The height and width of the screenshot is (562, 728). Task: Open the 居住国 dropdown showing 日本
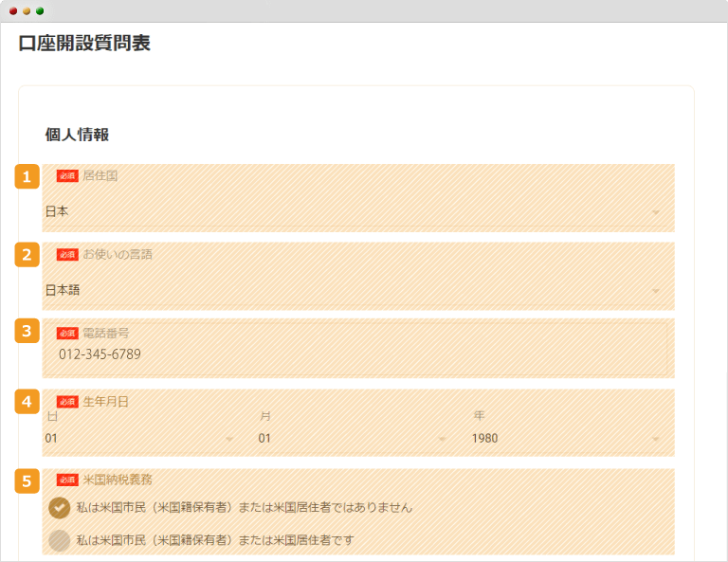click(x=353, y=211)
